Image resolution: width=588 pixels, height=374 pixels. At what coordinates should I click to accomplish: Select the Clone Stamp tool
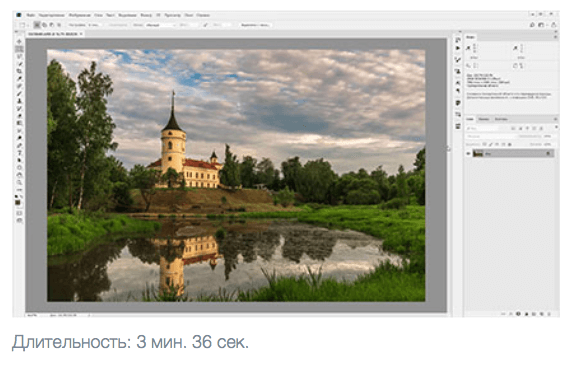point(19,100)
